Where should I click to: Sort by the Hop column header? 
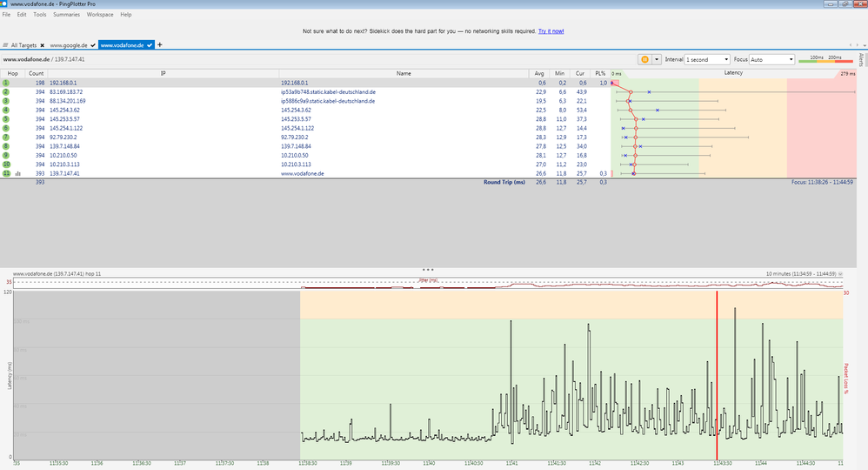13,73
